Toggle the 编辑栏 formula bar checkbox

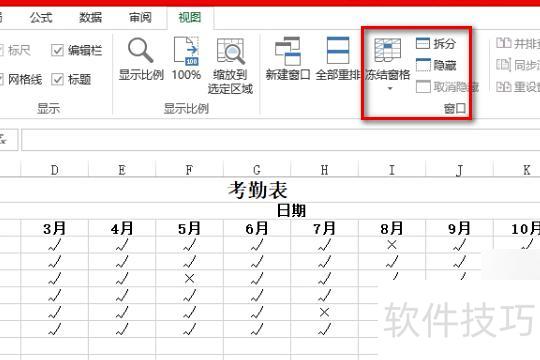(x=57, y=50)
